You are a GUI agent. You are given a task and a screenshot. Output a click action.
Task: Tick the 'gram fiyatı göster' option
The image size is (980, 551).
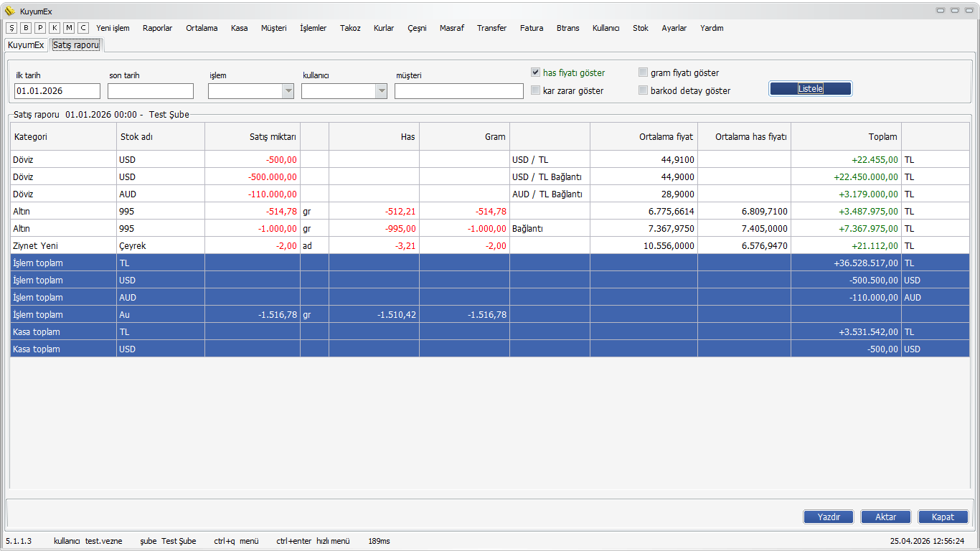(x=643, y=72)
